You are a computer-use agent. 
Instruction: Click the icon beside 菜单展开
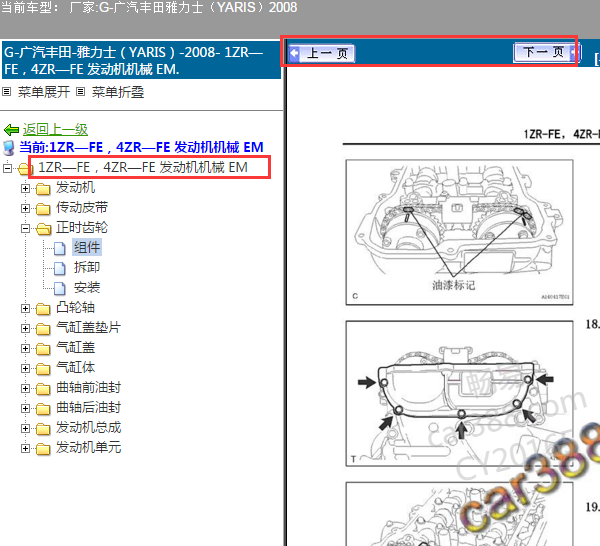coord(7,91)
